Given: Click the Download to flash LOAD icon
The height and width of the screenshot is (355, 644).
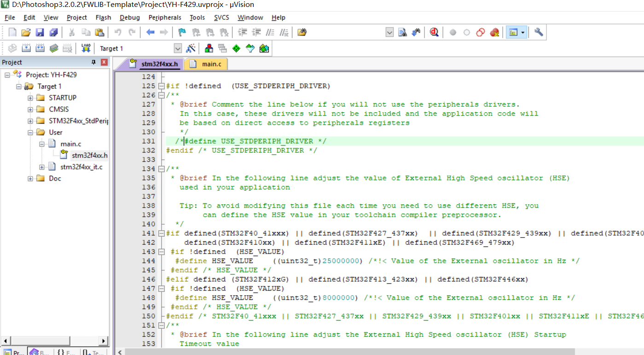Looking at the screenshot, I should pos(86,48).
